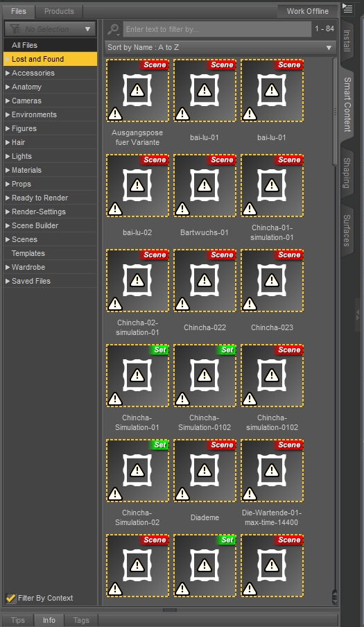Click the bottom panel divider grip handle

[170, 610]
